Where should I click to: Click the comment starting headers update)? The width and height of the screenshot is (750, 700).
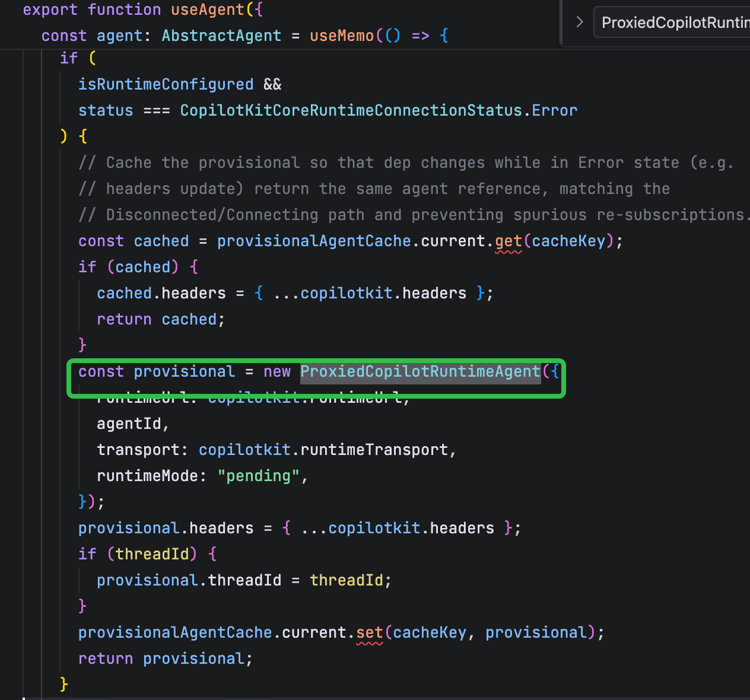[374, 189]
